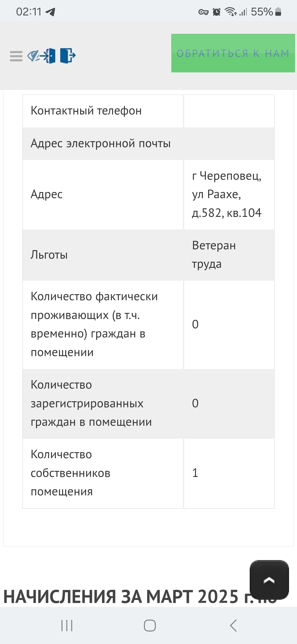The height and width of the screenshot is (644, 297).
Task: Tap the alarm clock status icon
Action: (217, 12)
